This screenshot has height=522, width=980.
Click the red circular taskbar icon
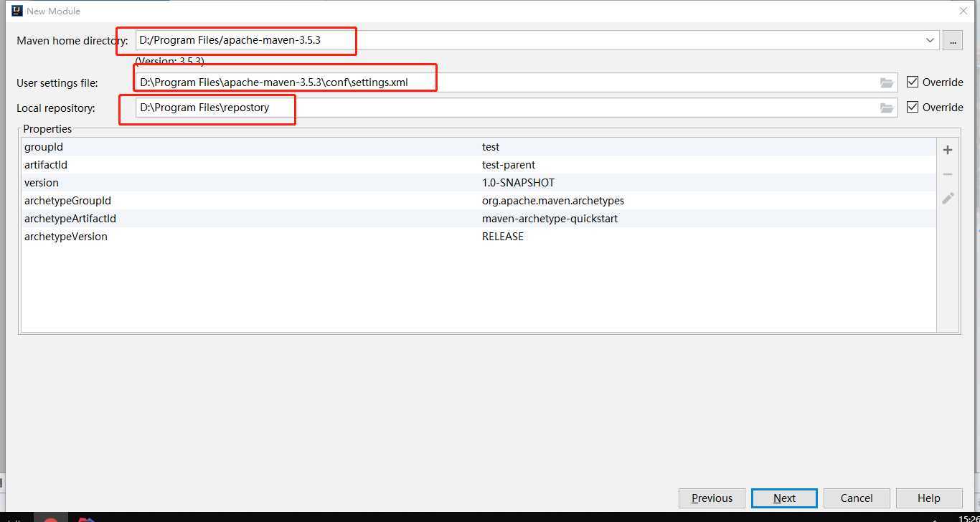point(50,519)
